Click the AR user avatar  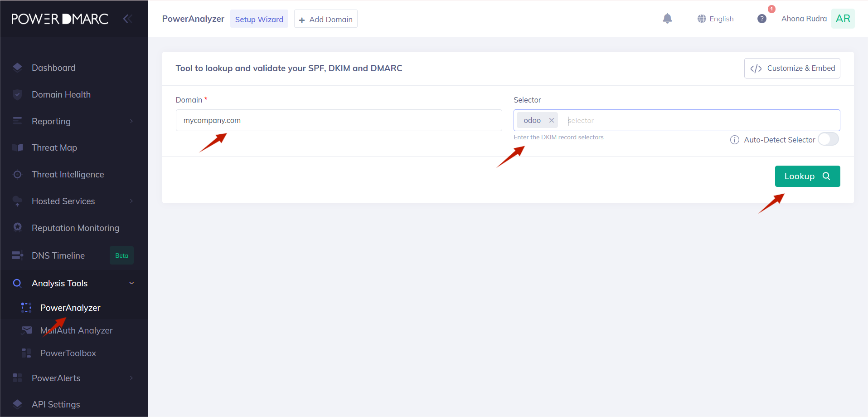pyautogui.click(x=843, y=19)
